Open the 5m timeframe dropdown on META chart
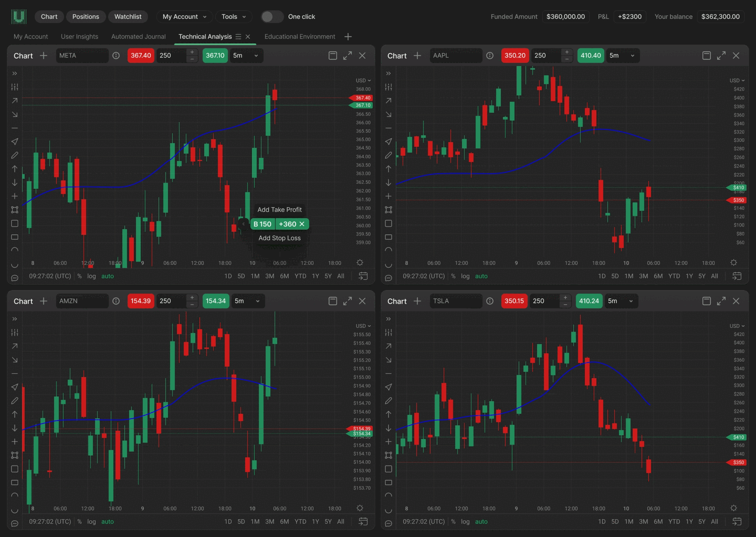The height and width of the screenshot is (537, 756). (x=246, y=55)
